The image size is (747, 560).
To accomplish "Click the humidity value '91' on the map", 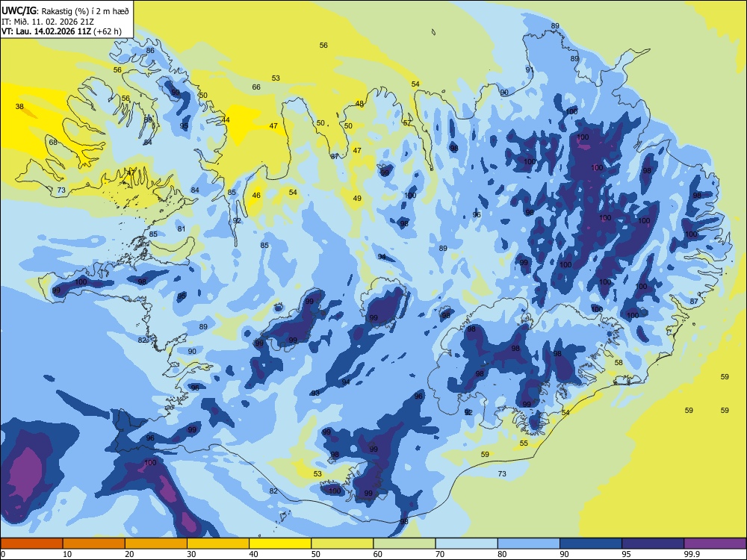I will 530,69.
